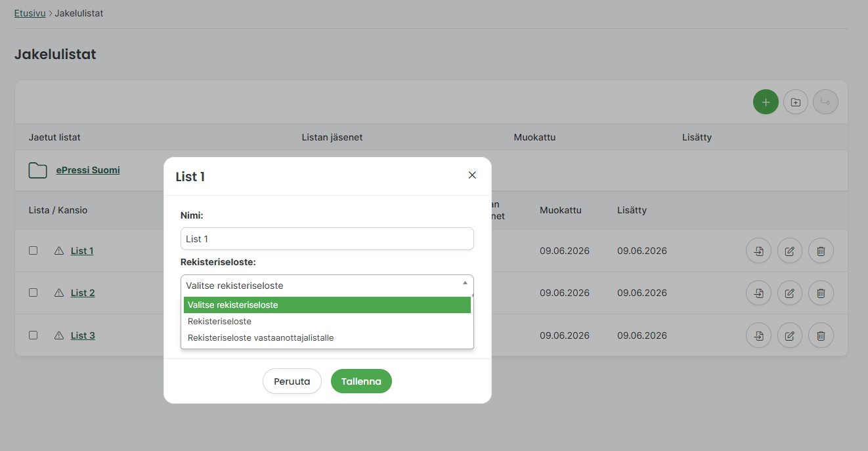
Task: Click the trash delete icon for List 1
Action: [821, 251]
